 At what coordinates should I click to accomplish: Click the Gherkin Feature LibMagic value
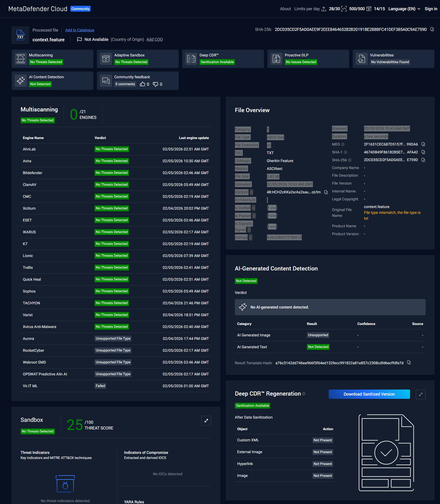click(x=280, y=161)
